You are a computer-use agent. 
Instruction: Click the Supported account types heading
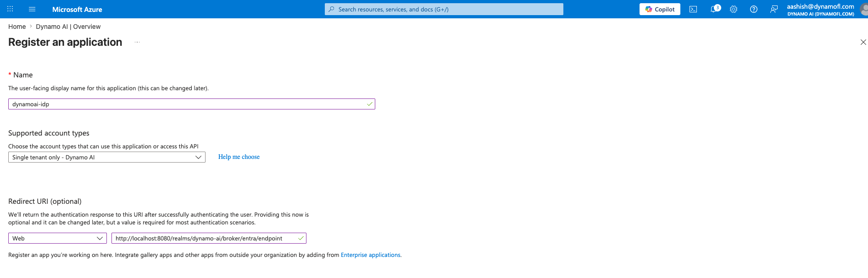(x=49, y=133)
